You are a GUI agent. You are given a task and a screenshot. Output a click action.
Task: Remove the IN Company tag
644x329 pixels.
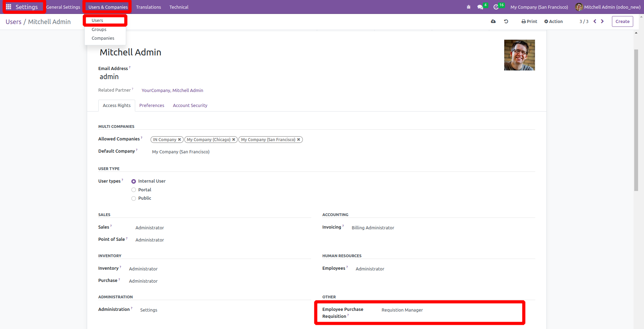(179, 140)
